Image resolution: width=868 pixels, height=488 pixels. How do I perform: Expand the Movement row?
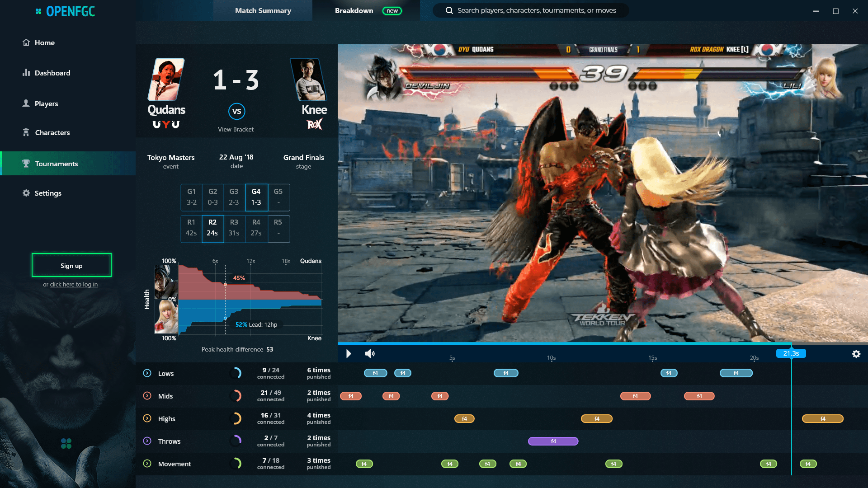click(147, 464)
